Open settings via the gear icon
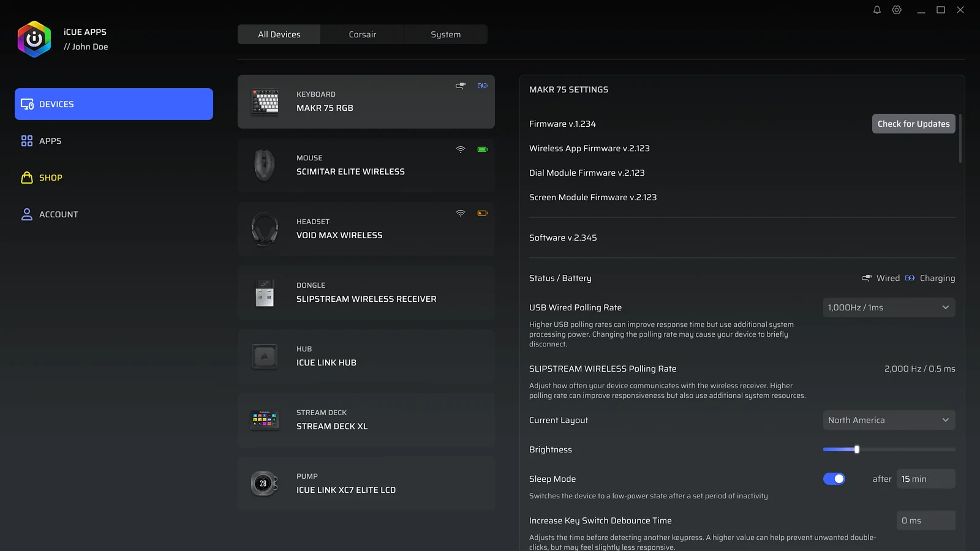Image resolution: width=980 pixels, height=551 pixels. 897,10
